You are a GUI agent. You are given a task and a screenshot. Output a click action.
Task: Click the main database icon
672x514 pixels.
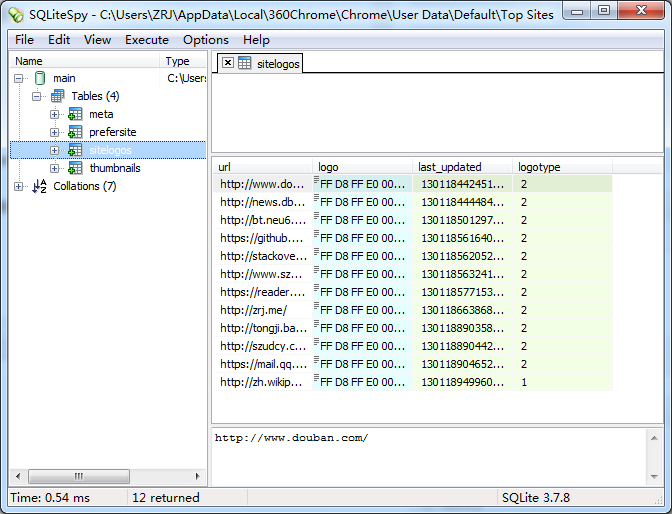(x=40, y=78)
